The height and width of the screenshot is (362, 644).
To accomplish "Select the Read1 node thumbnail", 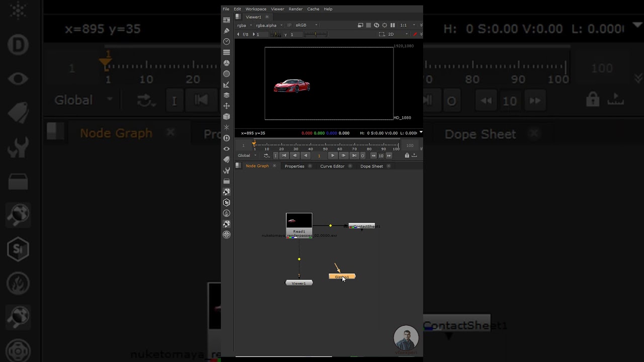I will coord(299,221).
